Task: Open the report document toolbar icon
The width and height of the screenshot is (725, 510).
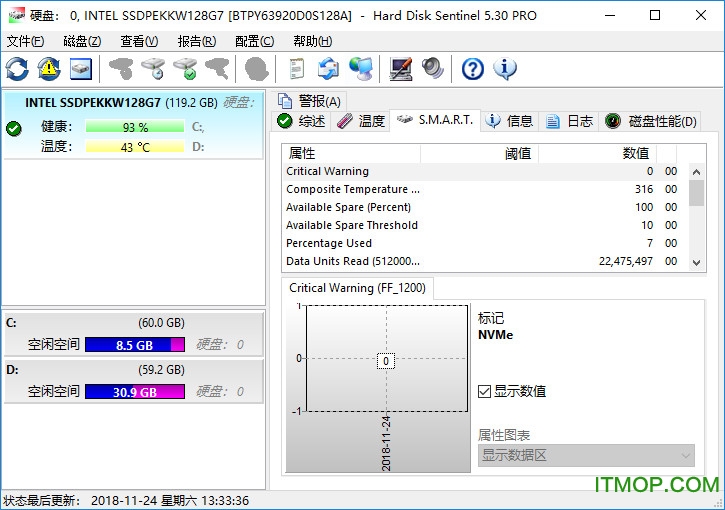Action: coord(296,69)
